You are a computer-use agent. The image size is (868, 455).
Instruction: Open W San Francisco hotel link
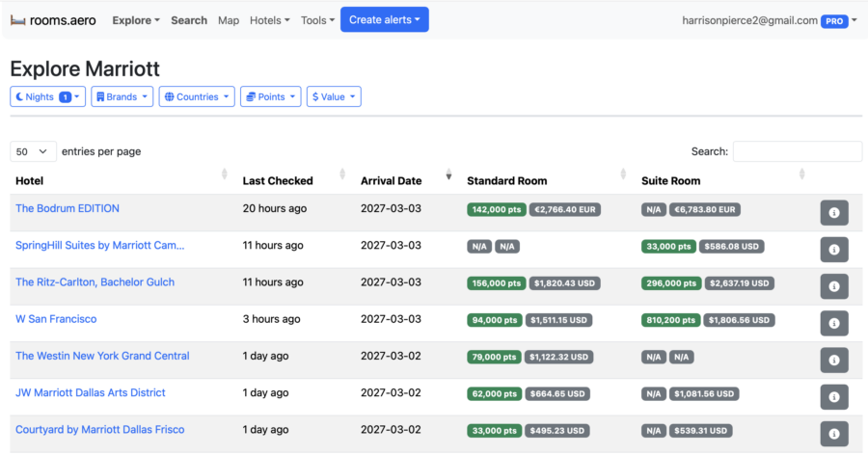[x=56, y=319]
